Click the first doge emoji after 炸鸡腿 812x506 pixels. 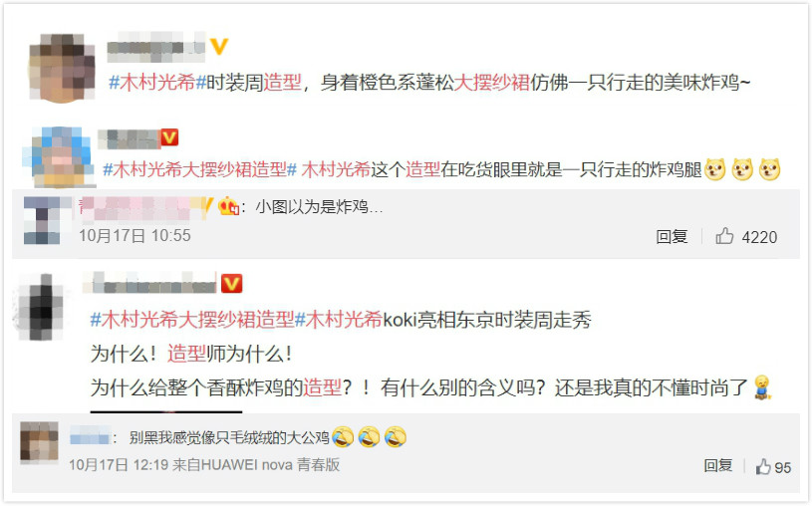(x=715, y=169)
